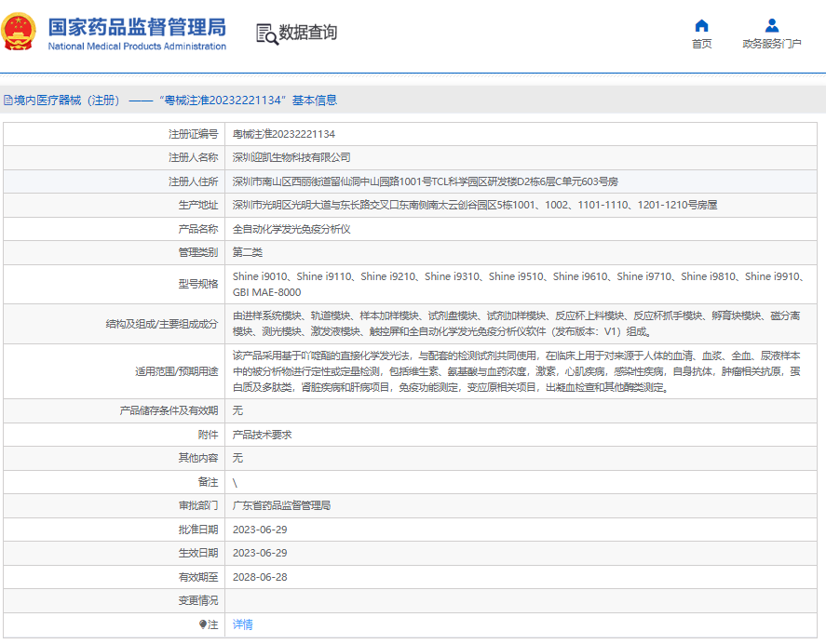This screenshot has height=644, width=826.
Task: Click the 其他内容 value 无
Action: 237,459
